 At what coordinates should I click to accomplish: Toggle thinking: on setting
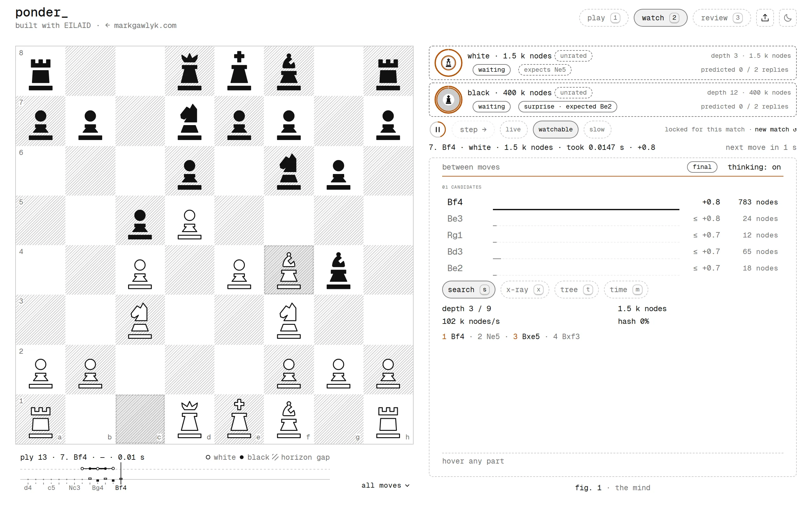click(754, 167)
